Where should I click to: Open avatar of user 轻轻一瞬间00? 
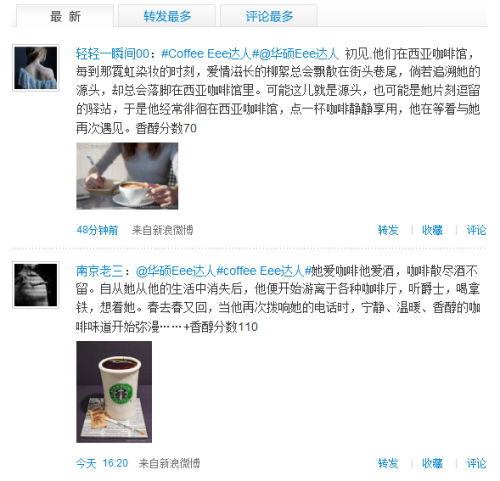36,68
